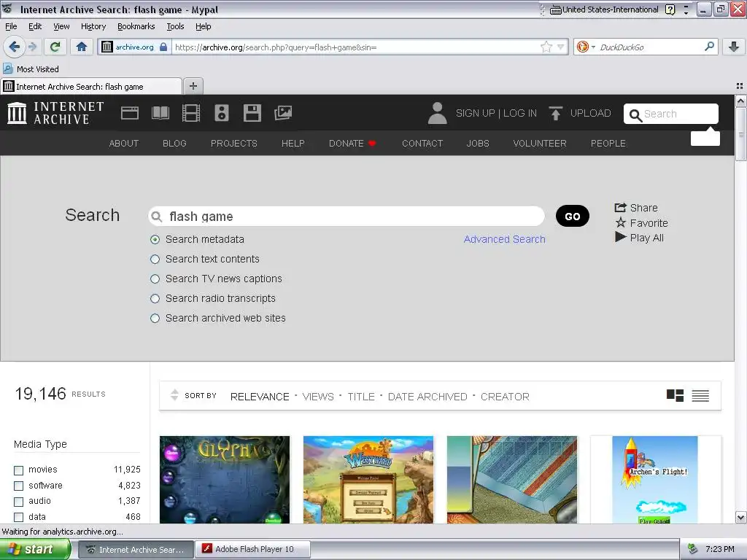The image size is (747, 560).
Task: Open the Downloads arrow button
Action: point(734,47)
